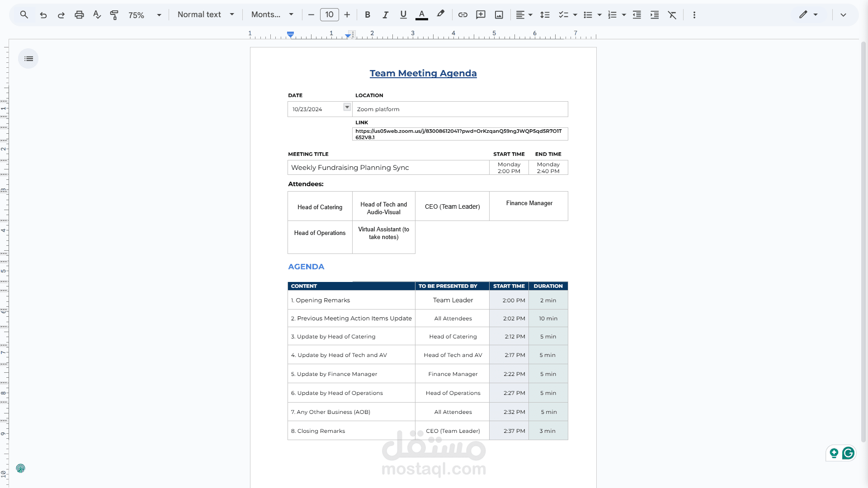Apply a numbered list
The width and height of the screenshot is (868, 488).
point(612,14)
